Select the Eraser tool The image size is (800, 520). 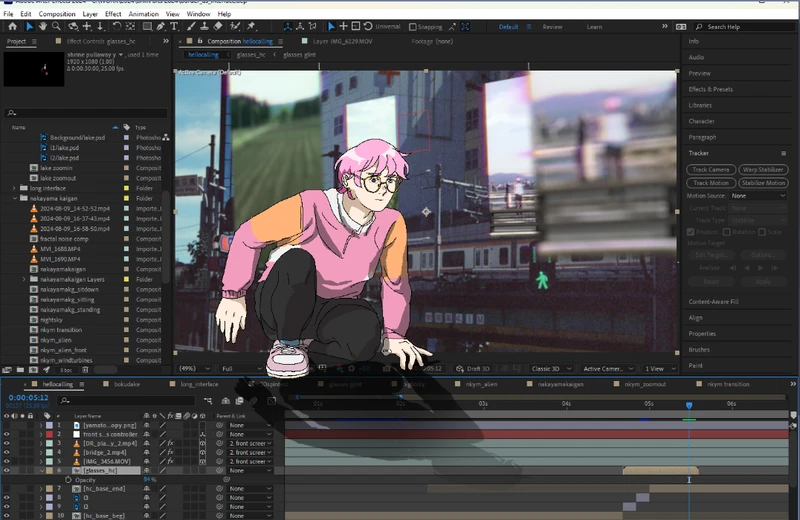tap(218, 27)
